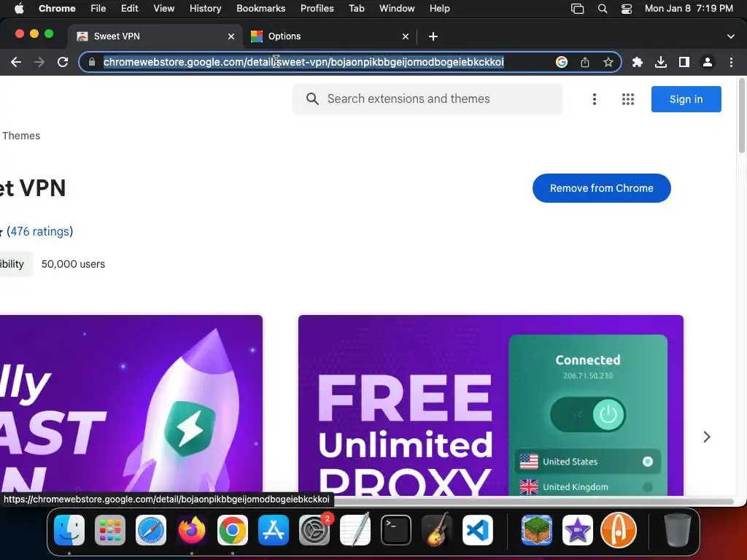Open the Chrome application menu
This screenshot has width=747, height=560.
[57, 9]
